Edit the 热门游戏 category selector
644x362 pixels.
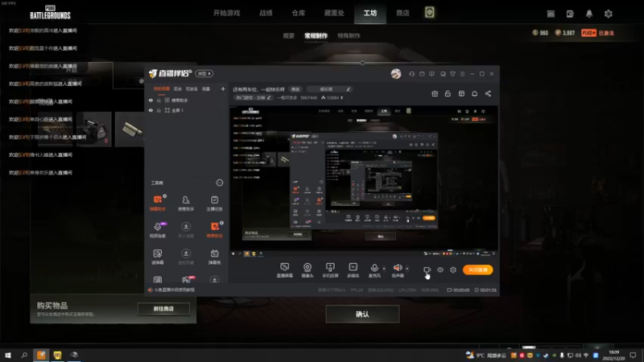click(x=253, y=97)
